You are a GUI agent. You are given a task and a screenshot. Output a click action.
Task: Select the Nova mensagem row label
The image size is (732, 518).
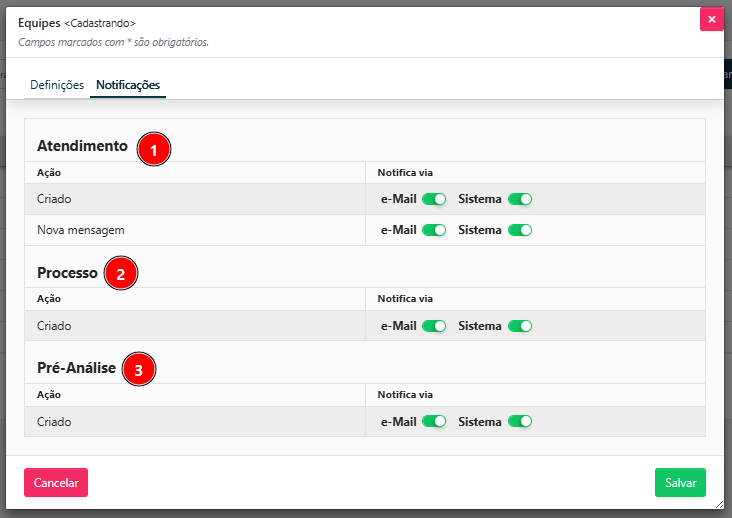[x=81, y=230]
